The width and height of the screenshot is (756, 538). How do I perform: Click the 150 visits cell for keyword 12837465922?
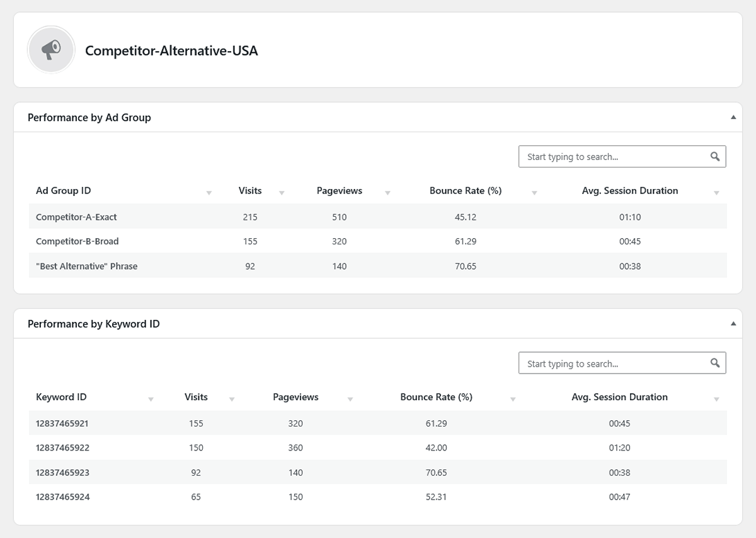click(196, 448)
